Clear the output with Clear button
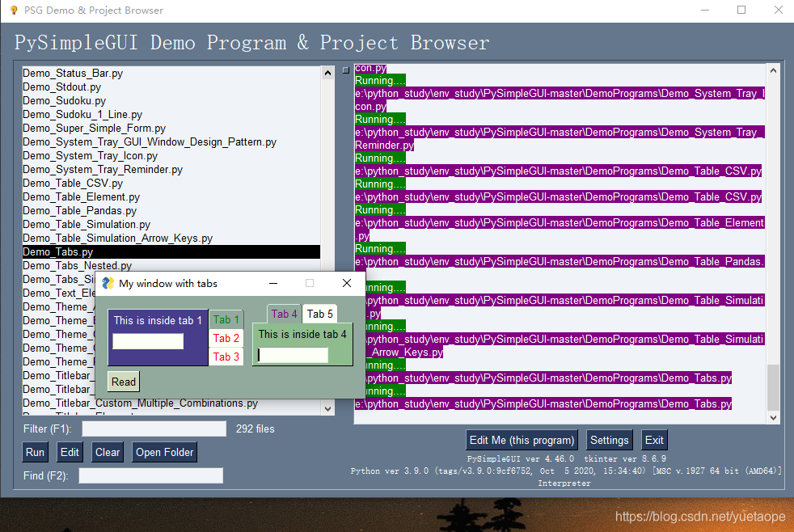The image size is (794, 532). point(108,452)
